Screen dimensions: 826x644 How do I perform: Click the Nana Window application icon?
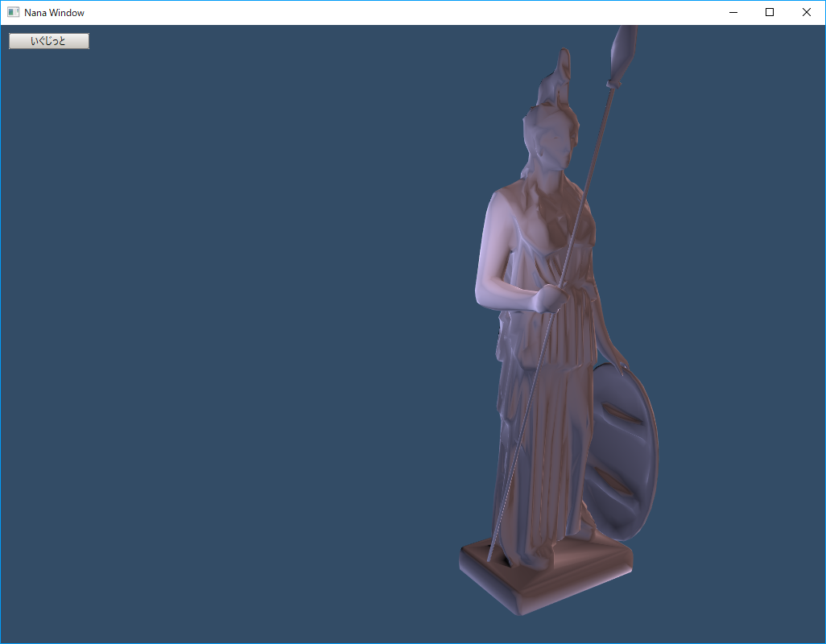click(13, 12)
